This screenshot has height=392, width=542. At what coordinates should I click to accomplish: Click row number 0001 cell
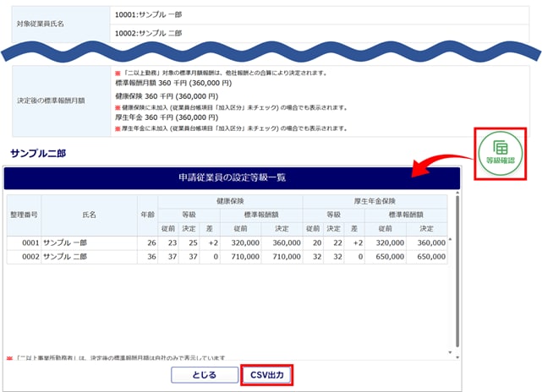24,242
